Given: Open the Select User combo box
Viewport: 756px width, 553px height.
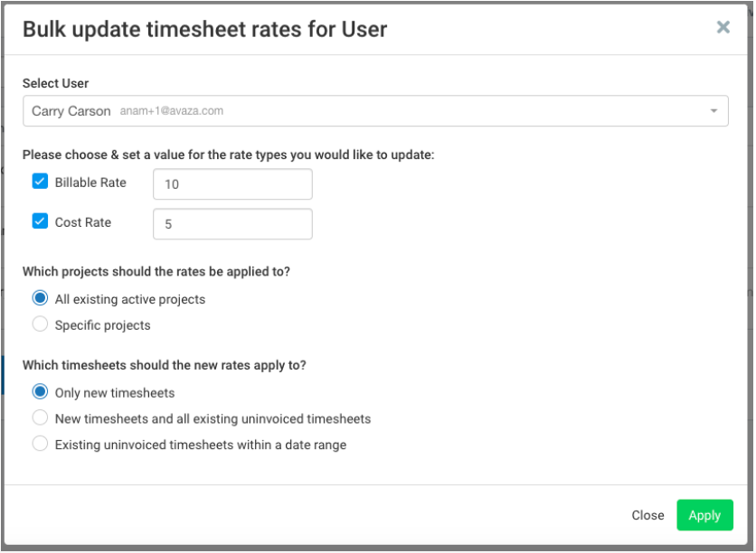Looking at the screenshot, I should coord(375,111).
